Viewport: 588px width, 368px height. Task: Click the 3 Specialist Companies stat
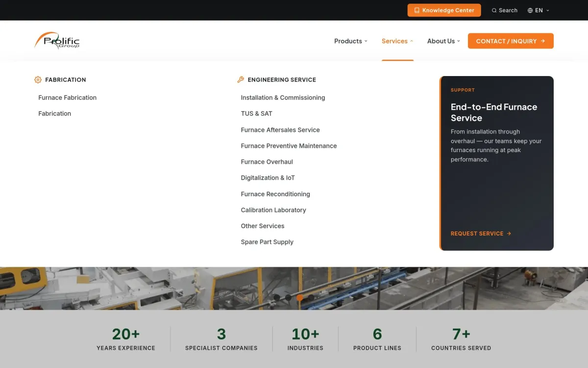tap(221, 339)
